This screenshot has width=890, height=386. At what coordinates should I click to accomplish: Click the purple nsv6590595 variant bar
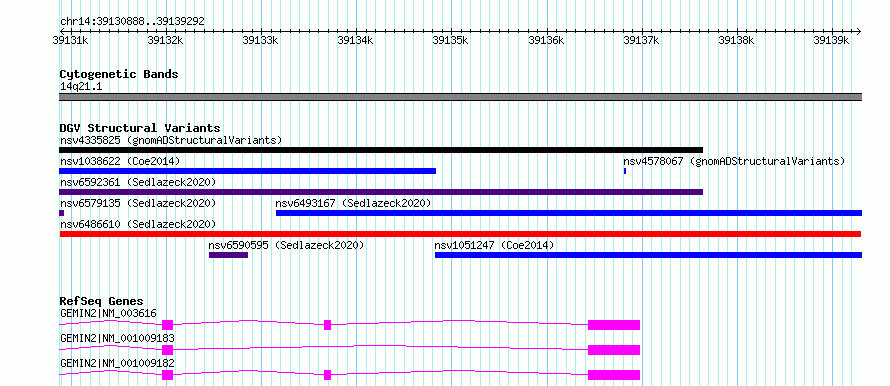[228, 255]
